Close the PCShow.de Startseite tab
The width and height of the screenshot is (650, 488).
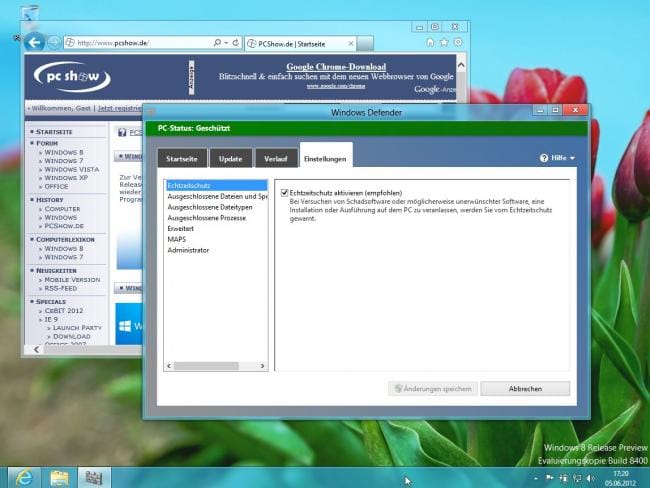[351, 44]
